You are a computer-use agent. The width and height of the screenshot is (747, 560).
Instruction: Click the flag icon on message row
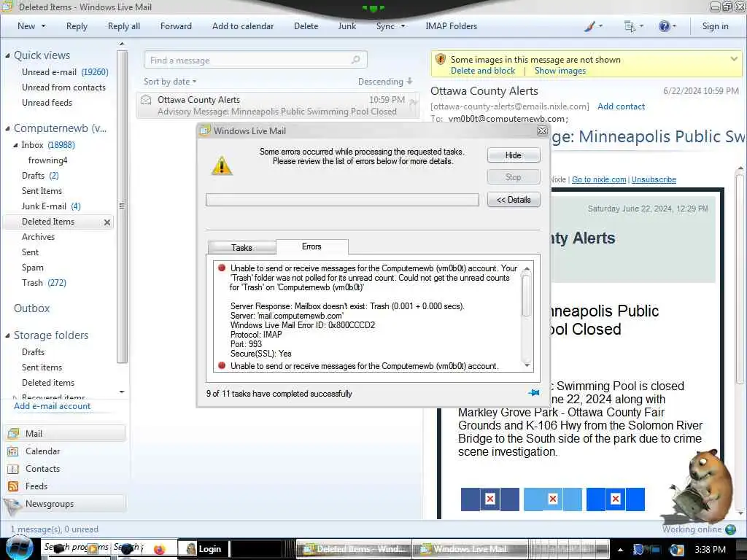point(413,103)
